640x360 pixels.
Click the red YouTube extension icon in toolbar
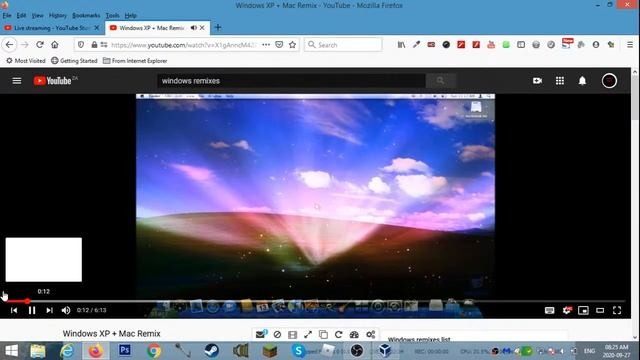pos(491,44)
